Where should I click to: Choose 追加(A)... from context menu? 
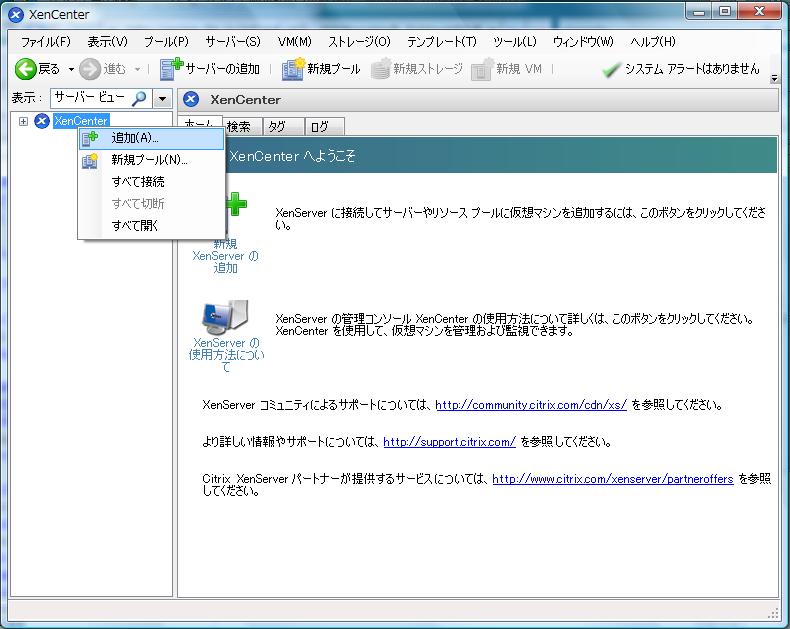tap(152, 138)
